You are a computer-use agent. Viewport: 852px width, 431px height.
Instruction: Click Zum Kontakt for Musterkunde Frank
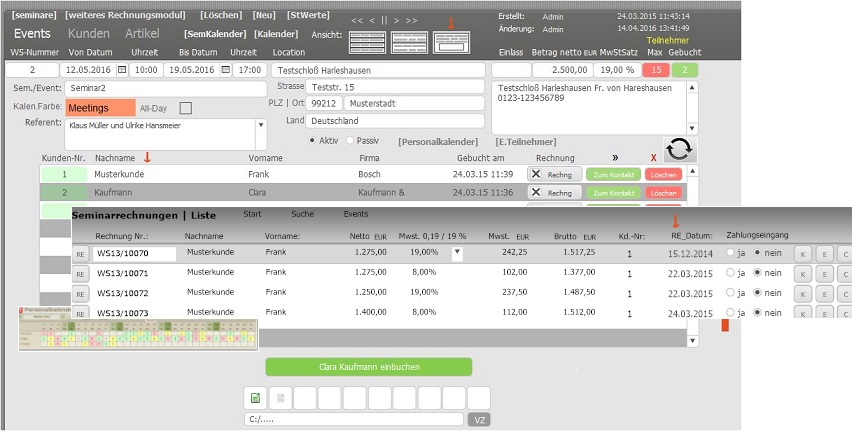613,174
